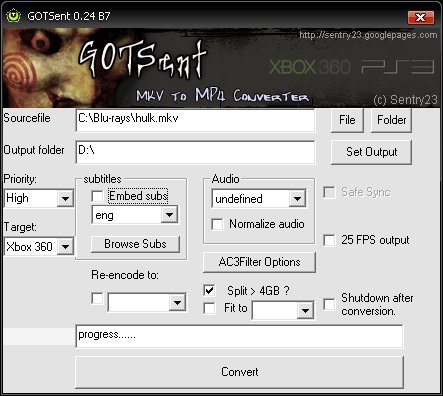Open the Audio dropdown showing undefined
443x396 pixels.
(x=259, y=199)
